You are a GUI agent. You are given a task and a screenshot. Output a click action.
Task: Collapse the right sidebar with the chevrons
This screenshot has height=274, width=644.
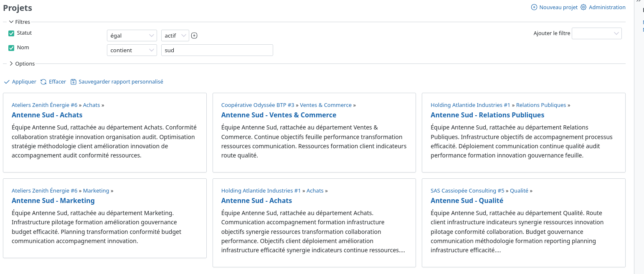tap(639, 1)
